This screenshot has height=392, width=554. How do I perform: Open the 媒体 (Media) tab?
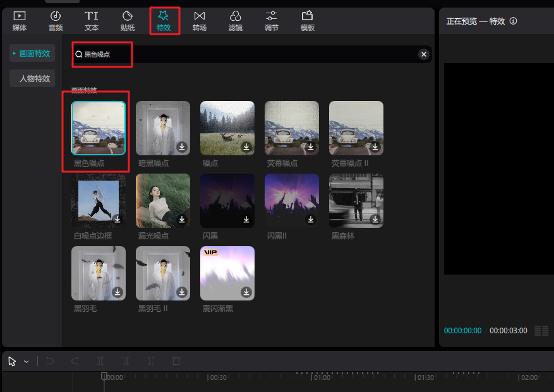click(x=20, y=21)
